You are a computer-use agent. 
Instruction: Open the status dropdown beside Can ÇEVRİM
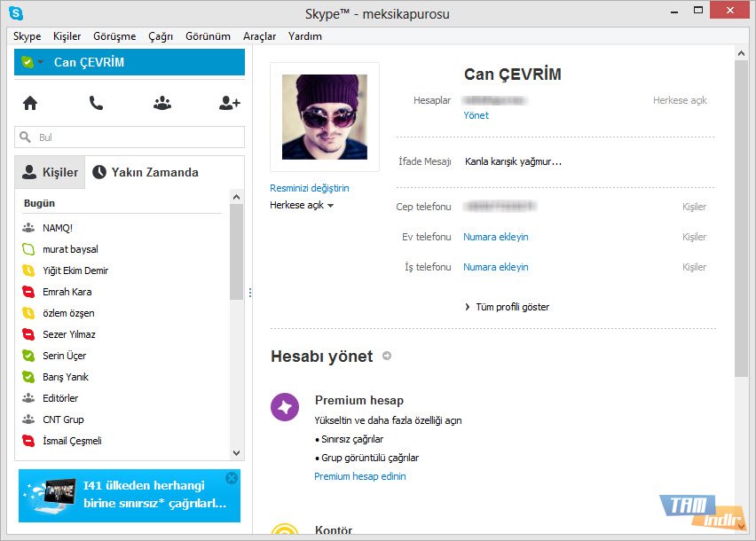coord(40,62)
